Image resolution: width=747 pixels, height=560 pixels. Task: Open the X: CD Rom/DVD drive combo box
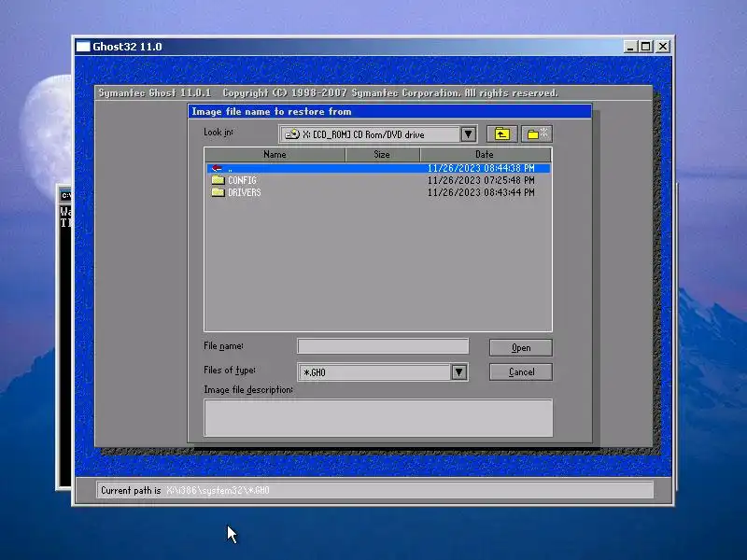(x=378, y=134)
